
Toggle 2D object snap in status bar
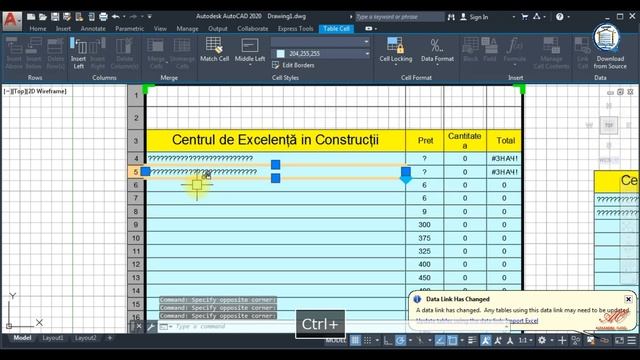(452, 340)
